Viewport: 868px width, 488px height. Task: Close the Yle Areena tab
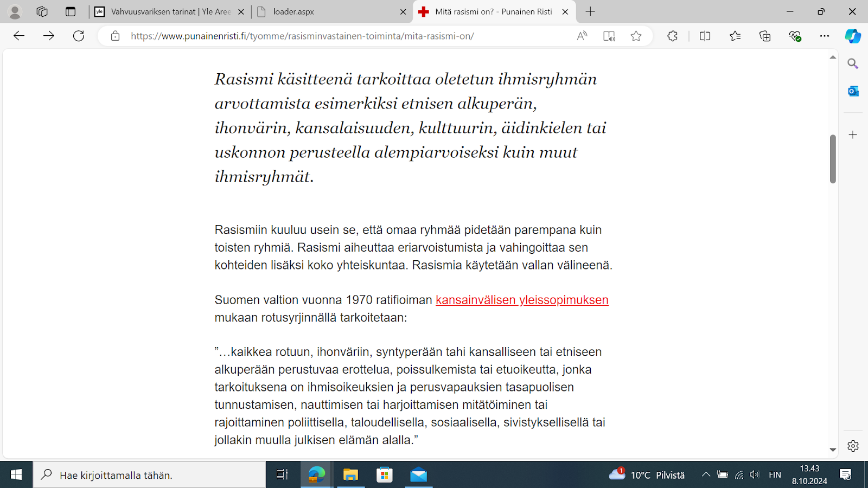pyautogui.click(x=241, y=12)
